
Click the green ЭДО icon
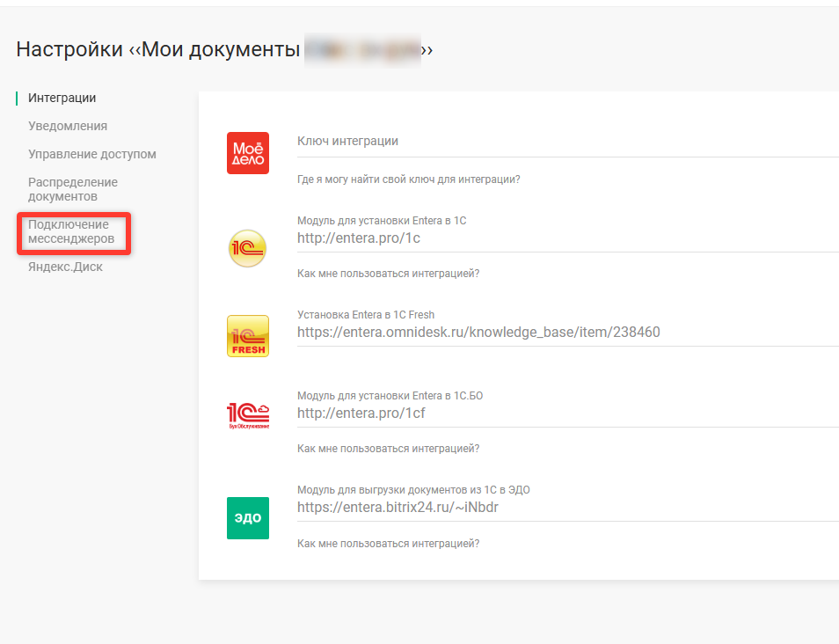pos(248,518)
